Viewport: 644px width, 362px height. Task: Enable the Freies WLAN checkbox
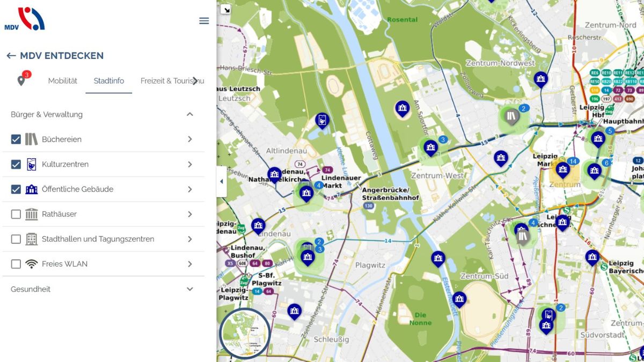pyautogui.click(x=16, y=264)
